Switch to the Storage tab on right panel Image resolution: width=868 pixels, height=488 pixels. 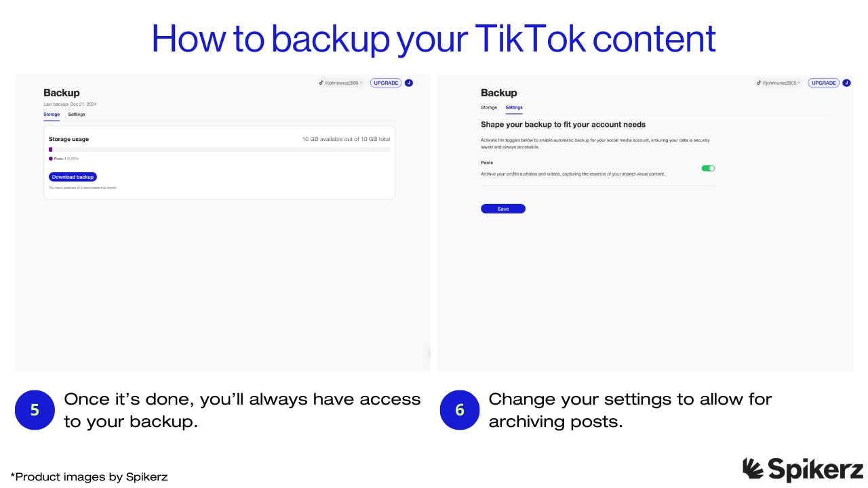[x=488, y=107]
